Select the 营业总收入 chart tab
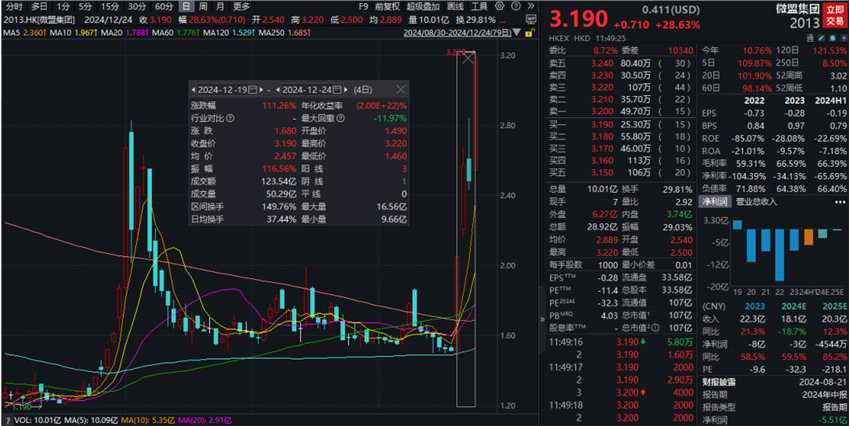850x426 pixels. (756, 202)
